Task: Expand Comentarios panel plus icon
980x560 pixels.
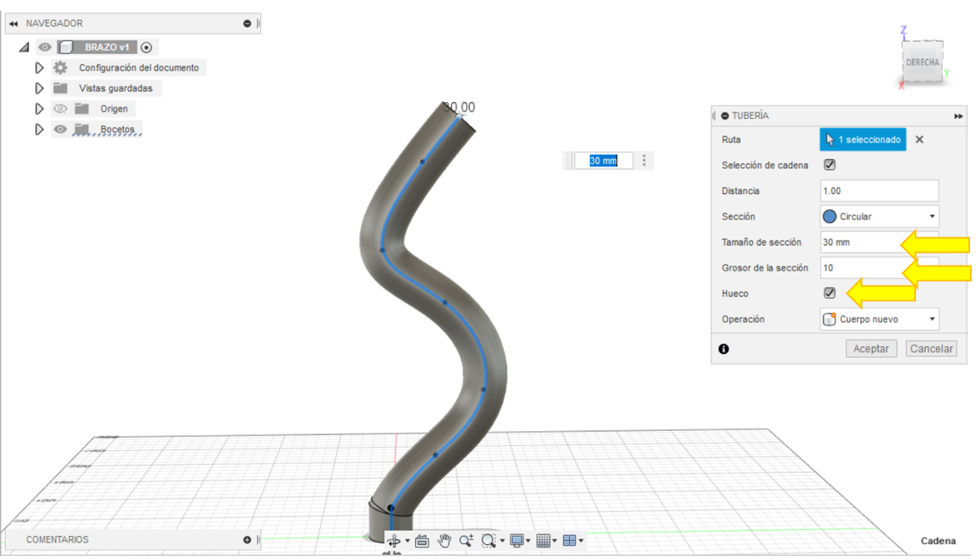Action: [248, 540]
